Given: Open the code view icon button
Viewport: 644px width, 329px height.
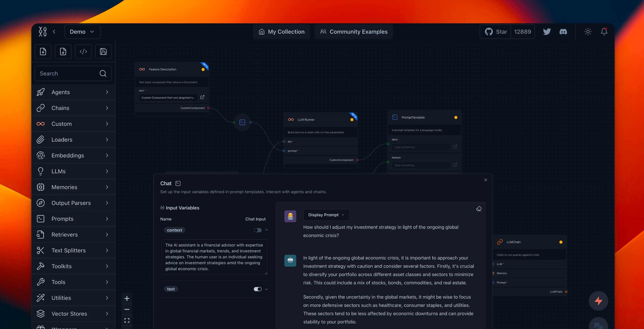Looking at the screenshot, I should pyautogui.click(x=83, y=52).
